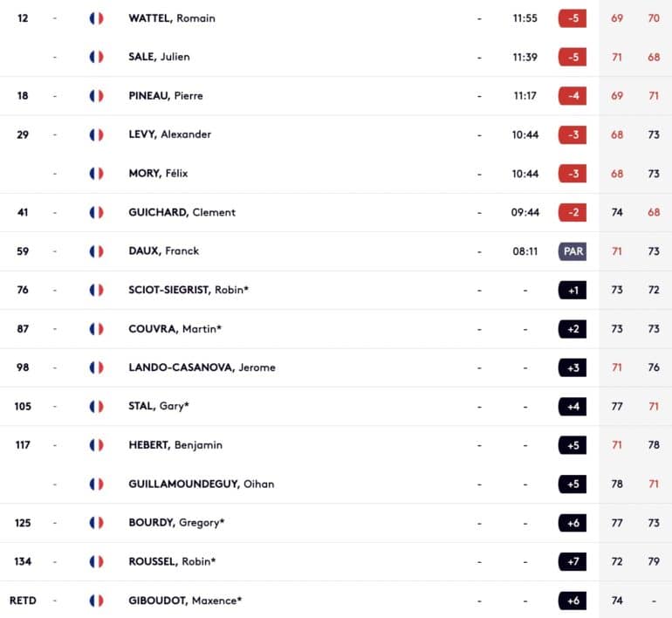Click the flag next to DAUX, Franck
The width and height of the screenshot is (672, 618).
(96, 251)
